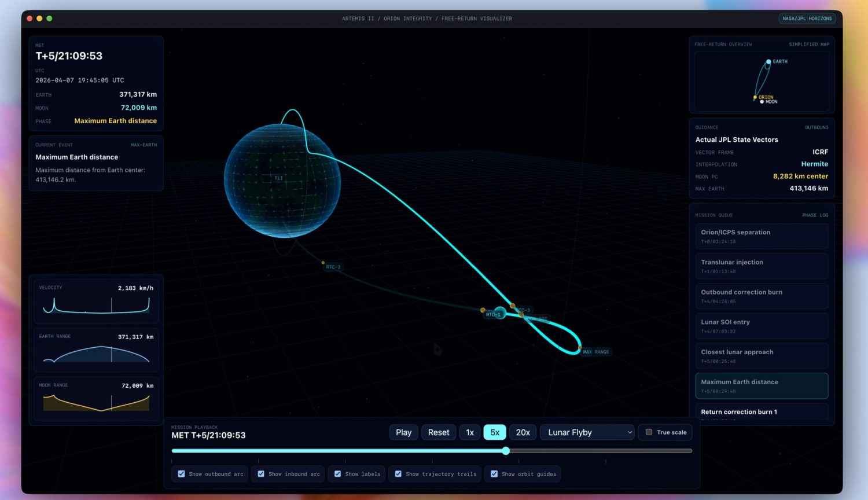This screenshot has width=868, height=500.
Task: Open the Lunar Flyby dropdown
Action: (587, 432)
